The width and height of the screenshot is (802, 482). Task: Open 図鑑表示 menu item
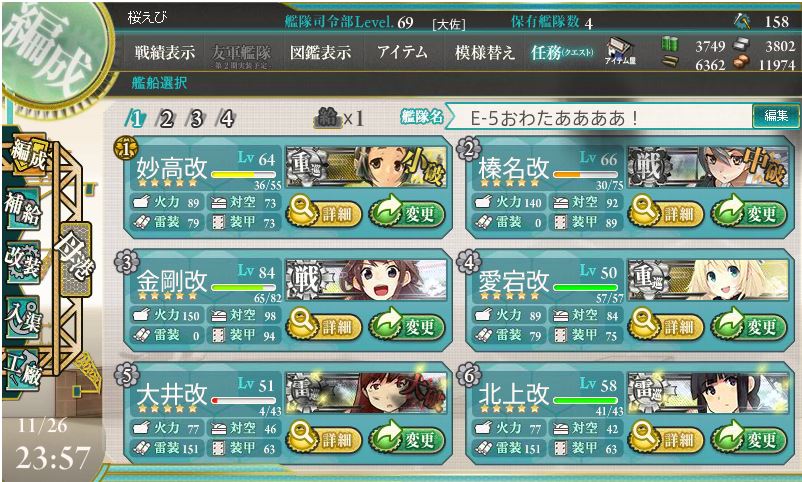coord(320,52)
